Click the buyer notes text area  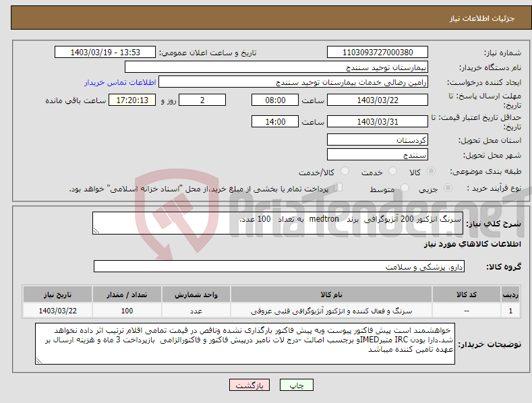(x=245, y=344)
